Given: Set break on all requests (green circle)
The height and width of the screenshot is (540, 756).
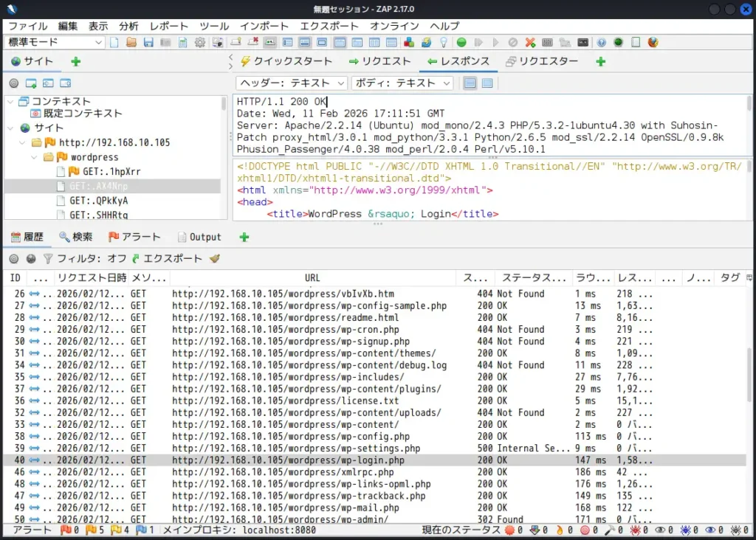Looking at the screenshot, I should click(460, 42).
